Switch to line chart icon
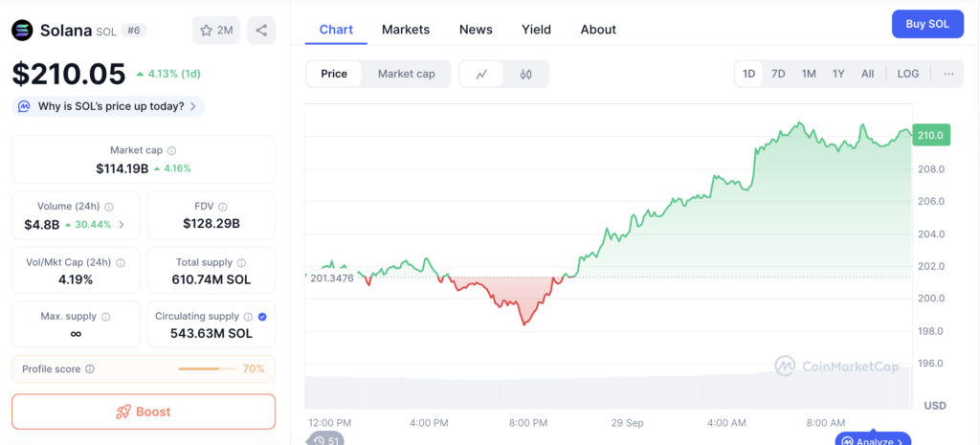Screen dimensions: 980x445 [481, 75]
